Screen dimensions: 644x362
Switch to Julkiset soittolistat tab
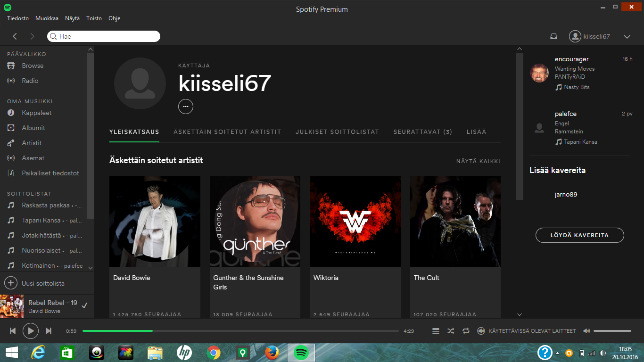(x=337, y=132)
